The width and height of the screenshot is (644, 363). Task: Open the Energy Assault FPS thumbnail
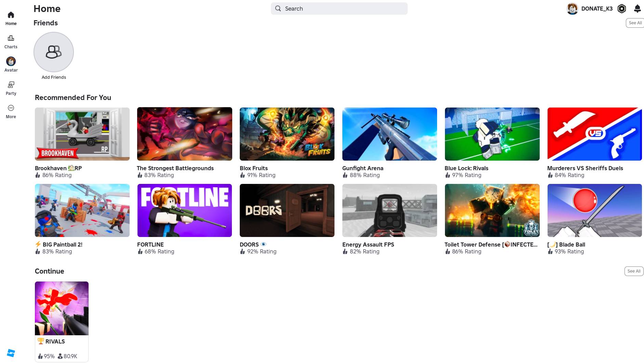coord(390,210)
